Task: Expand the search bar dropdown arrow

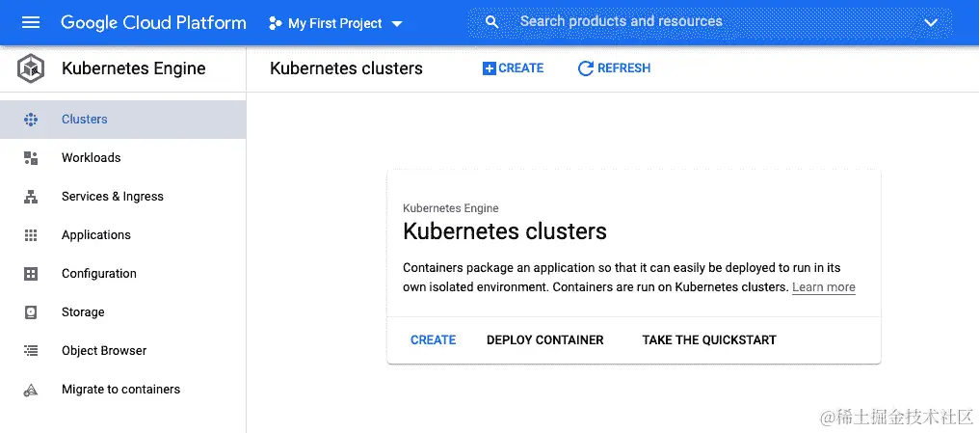Action: click(931, 23)
